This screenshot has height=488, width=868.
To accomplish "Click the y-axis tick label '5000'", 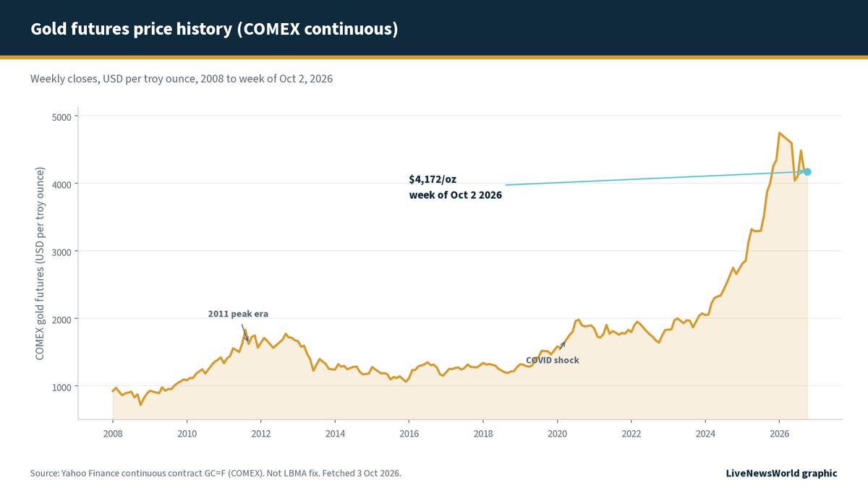I will [x=62, y=116].
